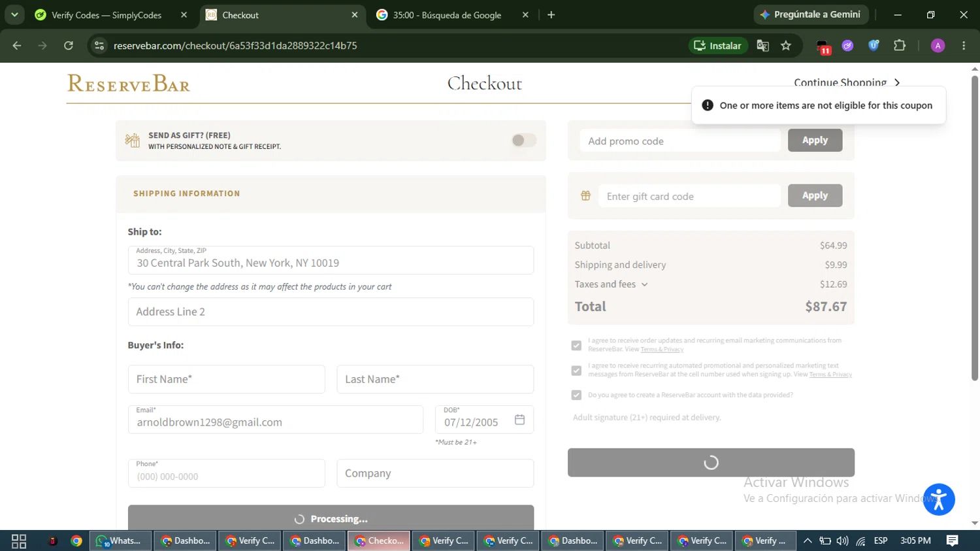980x551 pixels.
Task: Click the browser address bar URL
Action: click(x=235, y=45)
